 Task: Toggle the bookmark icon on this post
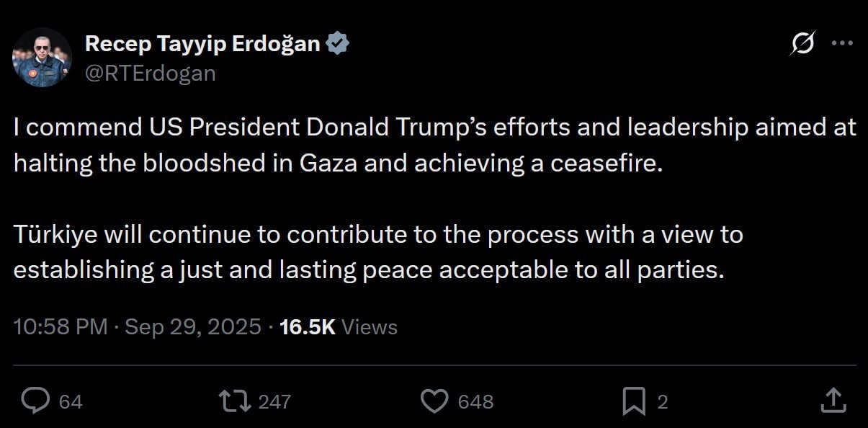click(x=634, y=401)
